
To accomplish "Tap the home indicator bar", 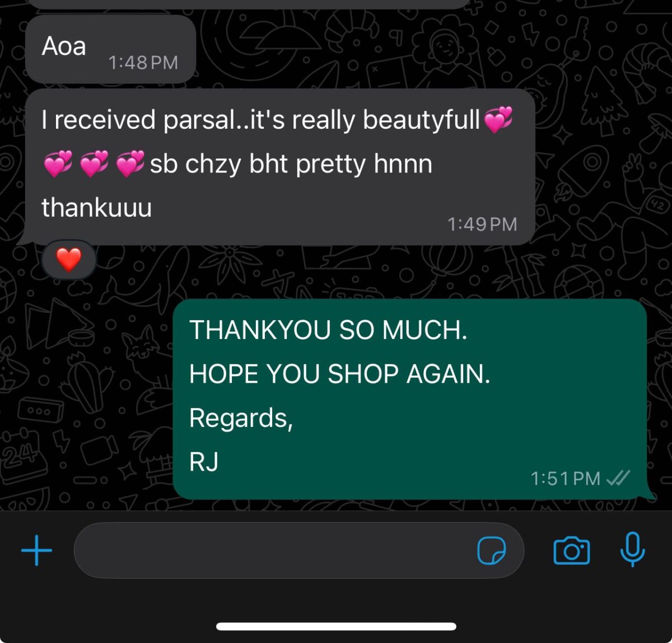I will coord(336,626).
